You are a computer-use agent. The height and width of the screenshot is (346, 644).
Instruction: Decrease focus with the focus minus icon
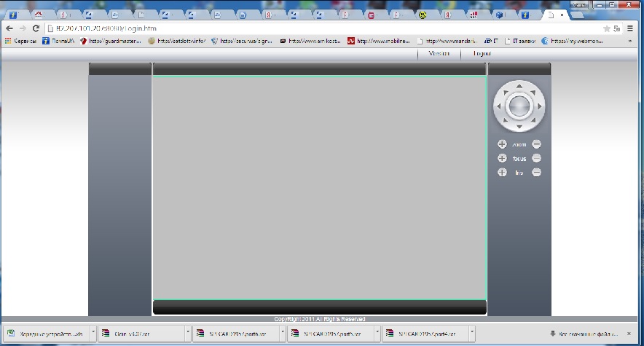click(536, 158)
